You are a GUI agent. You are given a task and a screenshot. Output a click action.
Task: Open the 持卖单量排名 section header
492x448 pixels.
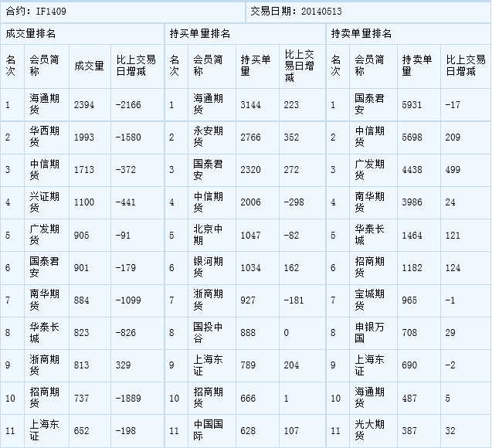(x=361, y=34)
